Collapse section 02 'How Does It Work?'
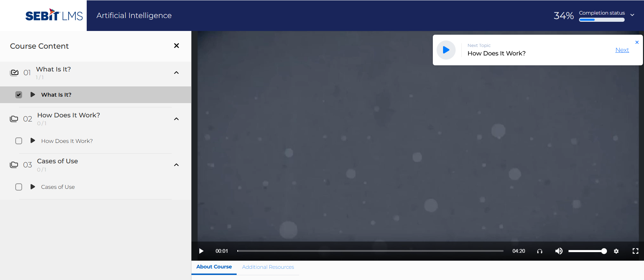This screenshot has width=644, height=280. pyautogui.click(x=176, y=119)
